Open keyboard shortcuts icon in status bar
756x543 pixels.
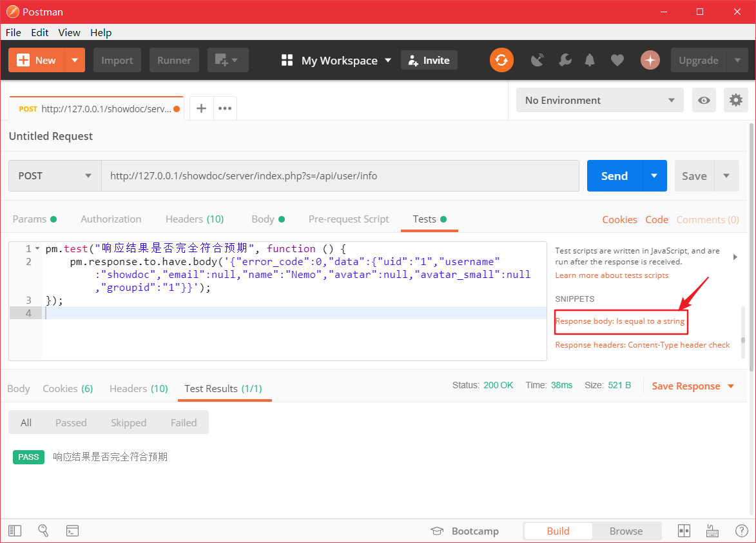[712, 530]
